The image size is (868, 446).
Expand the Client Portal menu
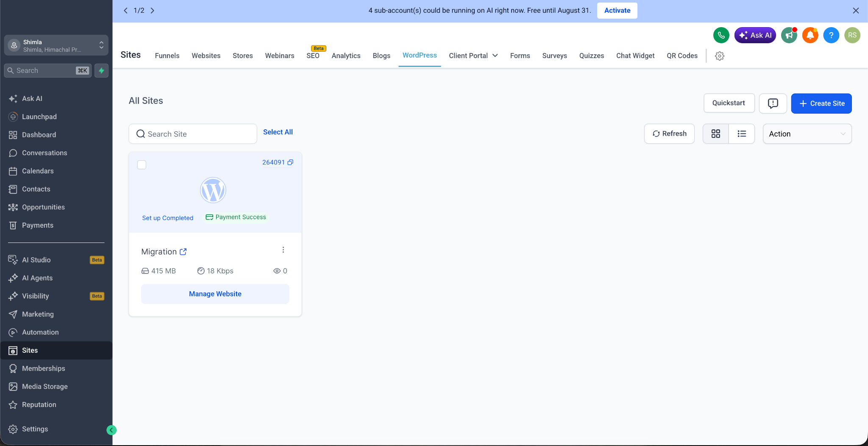(473, 56)
